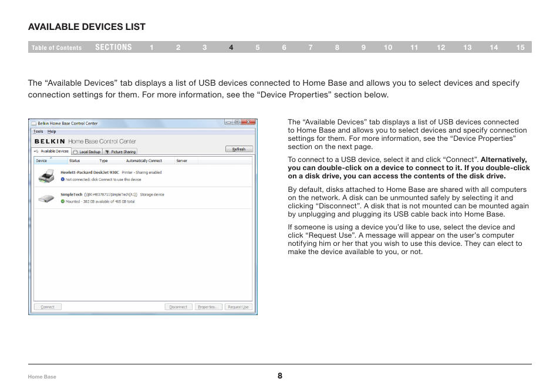
Task: Go to section 1
Action: pos(151,48)
